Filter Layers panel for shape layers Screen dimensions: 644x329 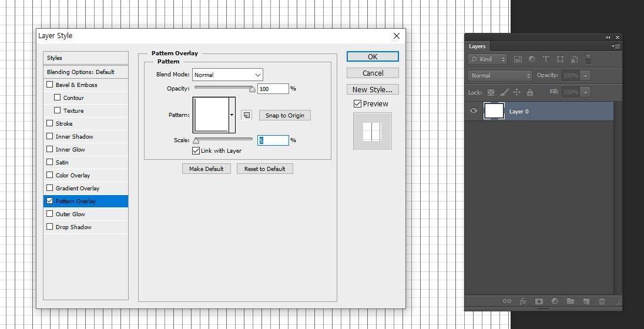pos(560,59)
